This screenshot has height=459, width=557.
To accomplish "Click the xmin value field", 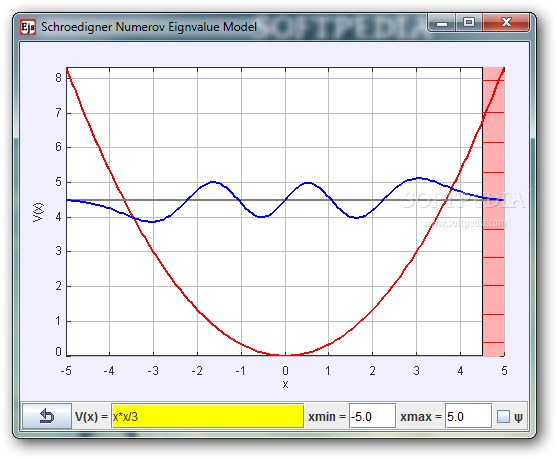I will click(x=372, y=416).
